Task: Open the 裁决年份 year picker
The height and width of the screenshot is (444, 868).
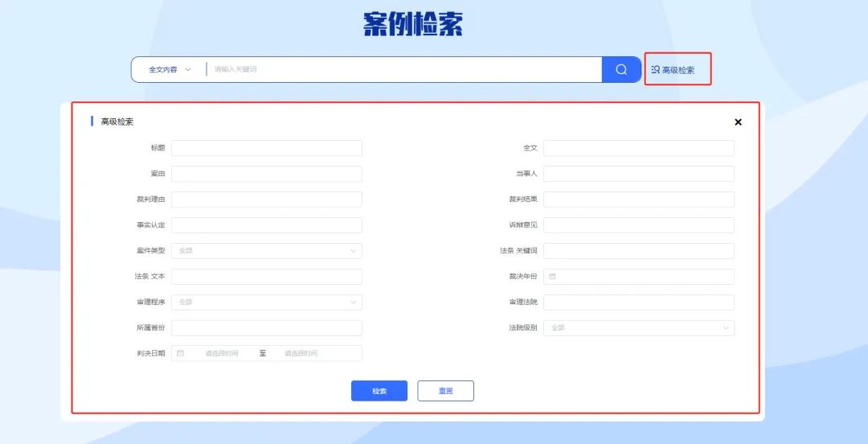Action: coord(639,277)
